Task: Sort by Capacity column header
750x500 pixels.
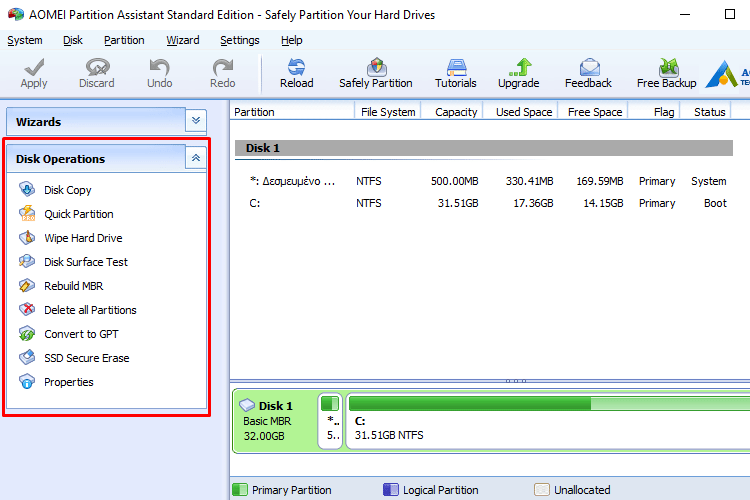Action: [x=452, y=111]
